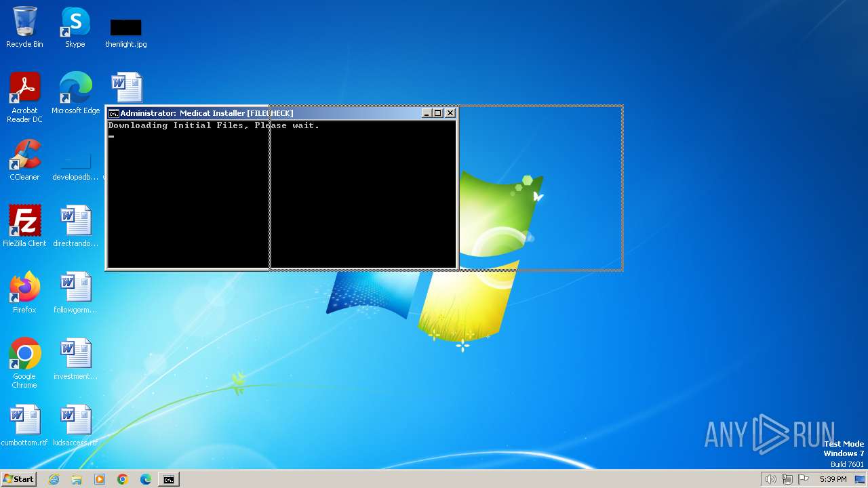Open CCleaner desktop shortcut
The height and width of the screenshot is (488, 868).
pos(24,160)
